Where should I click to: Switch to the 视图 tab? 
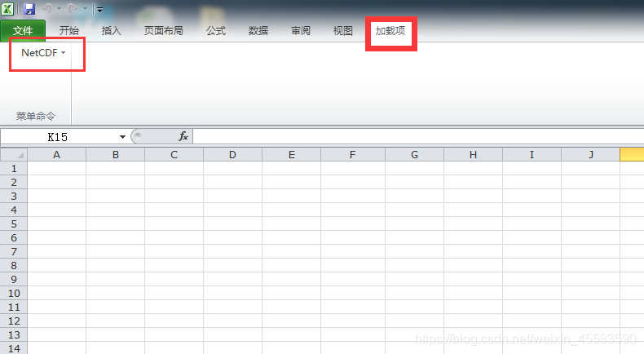[x=343, y=30]
